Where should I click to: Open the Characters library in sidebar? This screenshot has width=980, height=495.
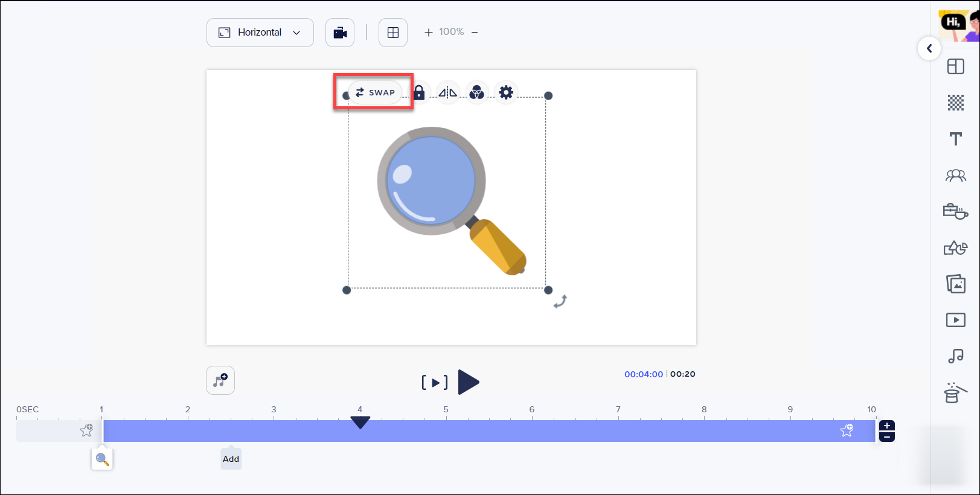pyautogui.click(x=955, y=176)
